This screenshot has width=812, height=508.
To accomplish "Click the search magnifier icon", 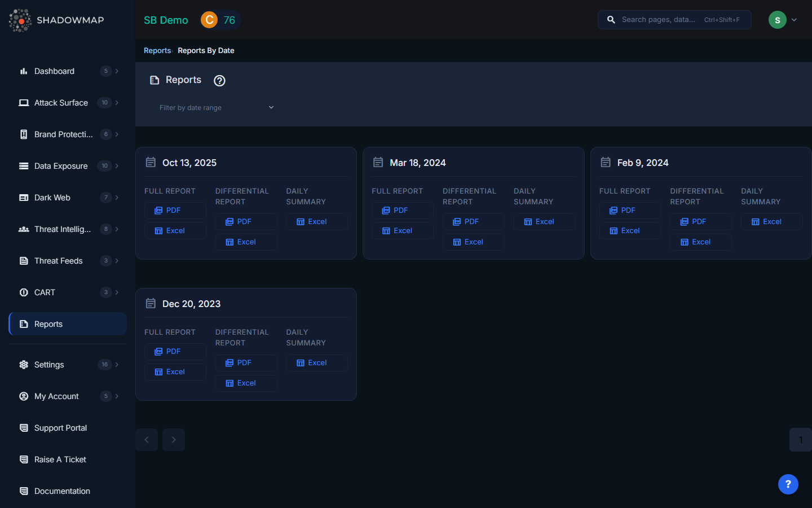I will point(611,20).
